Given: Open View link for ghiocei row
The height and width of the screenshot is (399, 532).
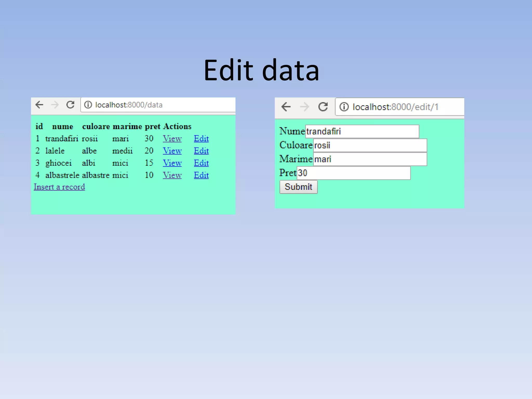Looking at the screenshot, I should point(172,163).
